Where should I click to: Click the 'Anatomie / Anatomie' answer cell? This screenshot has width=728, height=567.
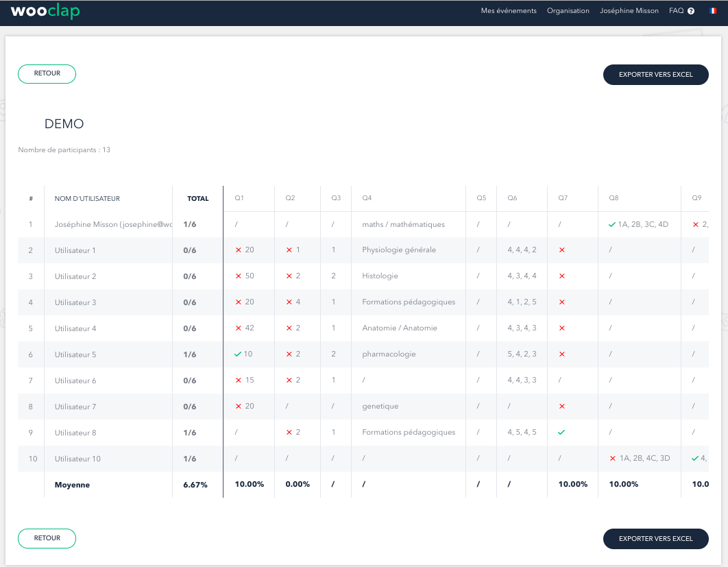pyautogui.click(x=400, y=328)
